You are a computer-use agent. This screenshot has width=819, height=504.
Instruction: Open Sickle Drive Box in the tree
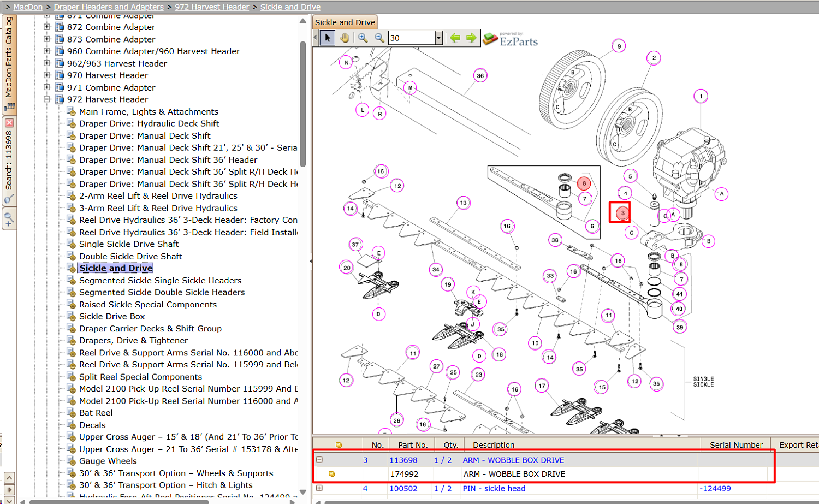coord(112,317)
